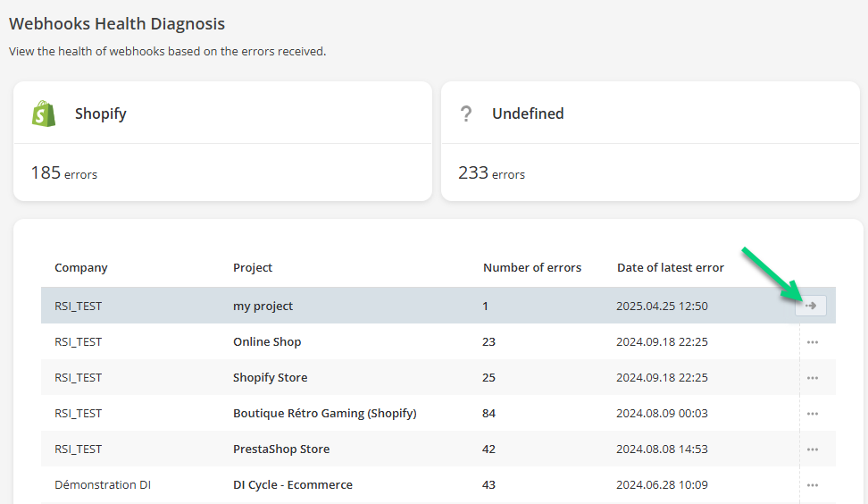Select the PrestaShop Store project cell
The width and height of the screenshot is (868, 504).
281,449
